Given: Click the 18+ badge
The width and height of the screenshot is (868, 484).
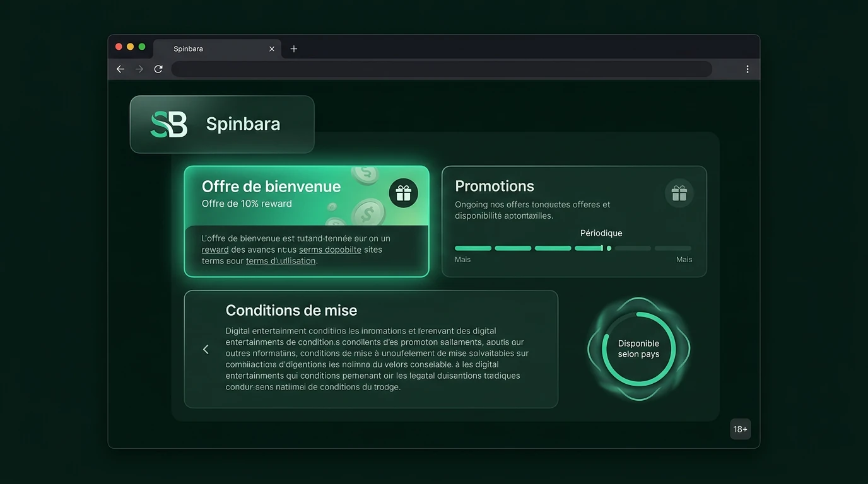Looking at the screenshot, I should click(741, 429).
